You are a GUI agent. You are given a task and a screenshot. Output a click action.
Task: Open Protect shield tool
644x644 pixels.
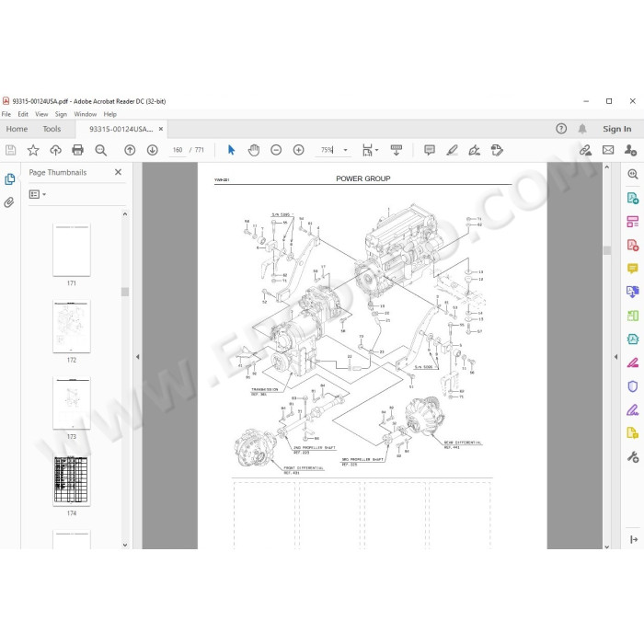coord(633,386)
